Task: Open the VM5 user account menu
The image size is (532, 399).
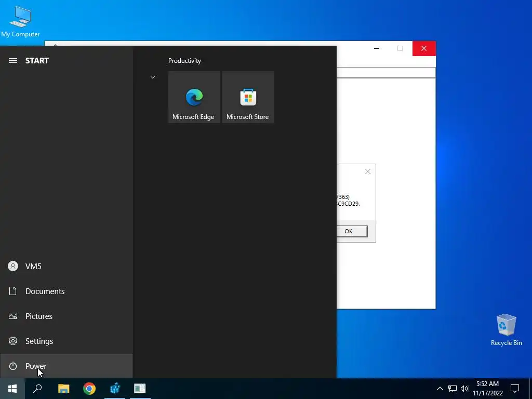Action: coord(66,267)
